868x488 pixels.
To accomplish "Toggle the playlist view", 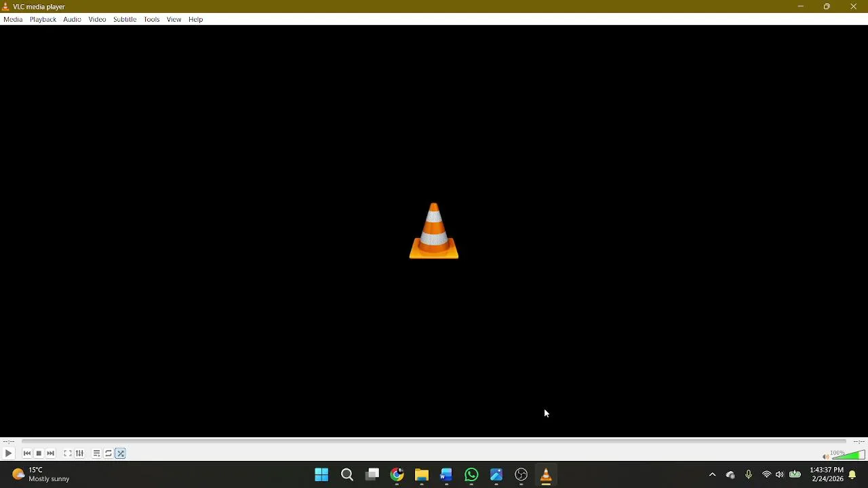I will point(97,453).
